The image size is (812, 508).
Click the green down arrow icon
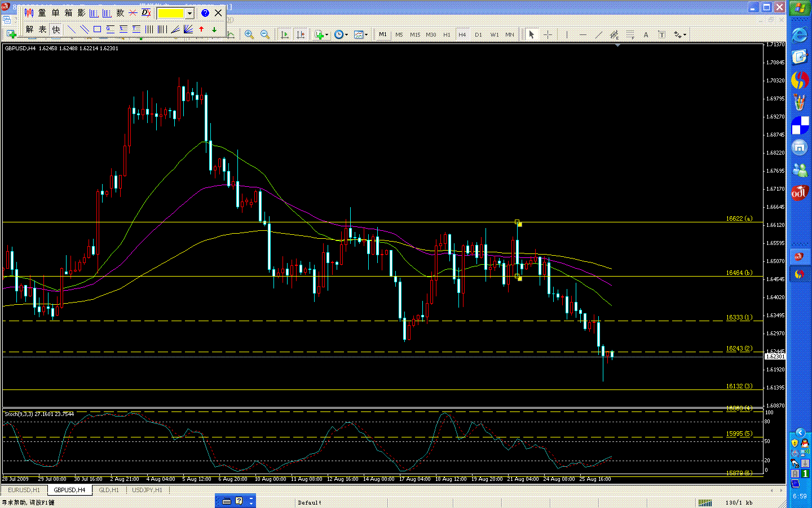tap(214, 29)
